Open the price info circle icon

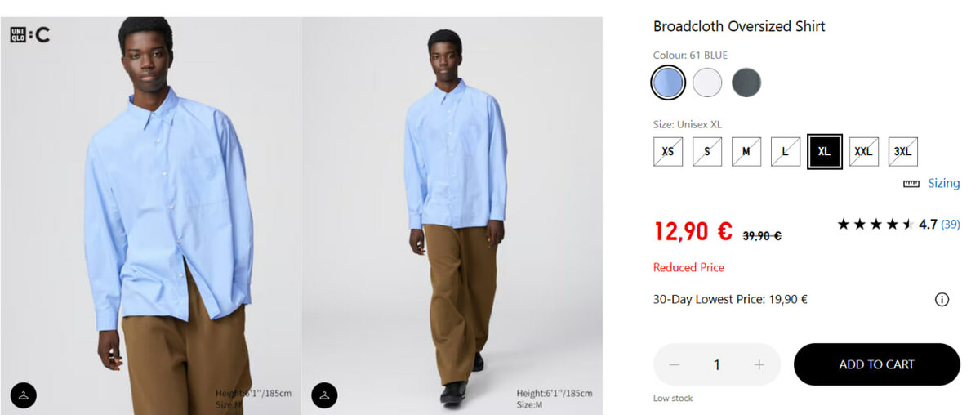[x=942, y=300]
